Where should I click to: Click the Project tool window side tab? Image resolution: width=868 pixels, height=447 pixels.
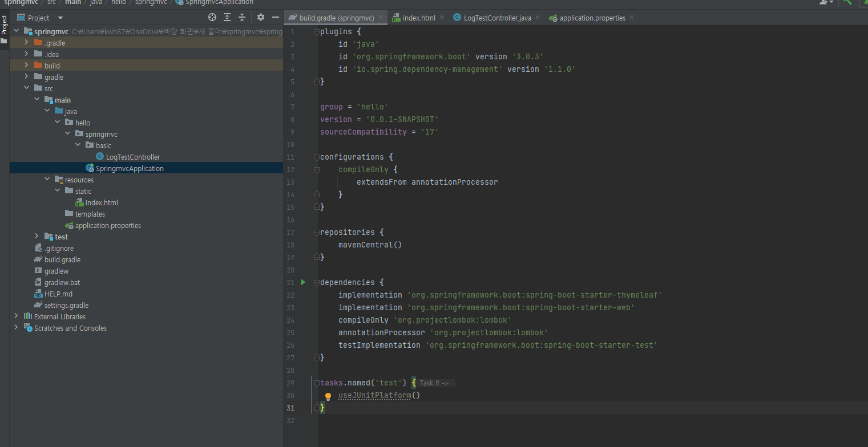tap(5, 25)
